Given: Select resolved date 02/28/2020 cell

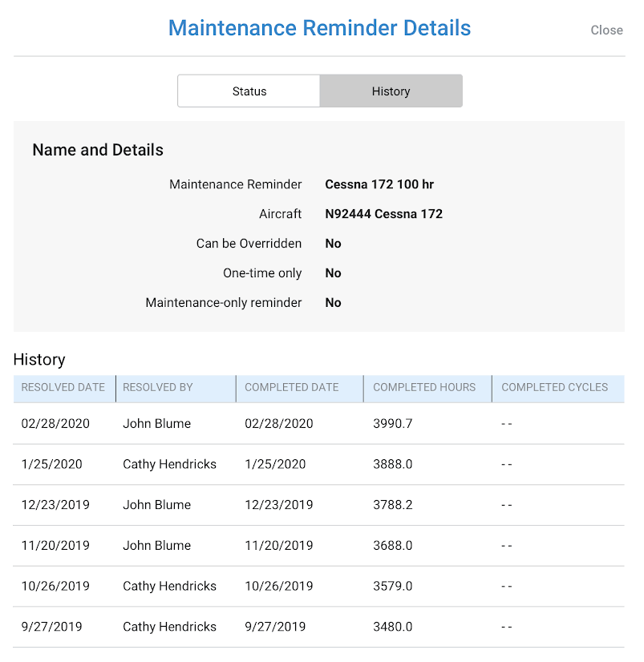Looking at the screenshot, I should tap(55, 423).
